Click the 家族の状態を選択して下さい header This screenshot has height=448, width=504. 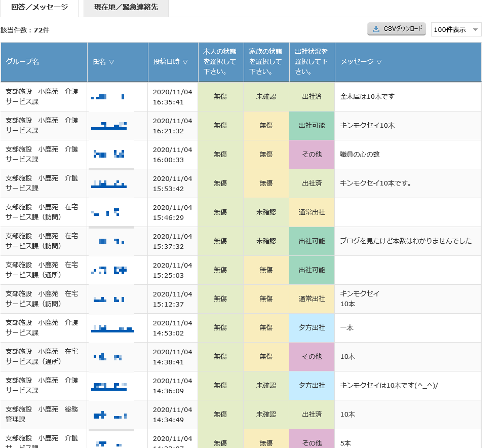[x=266, y=62]
